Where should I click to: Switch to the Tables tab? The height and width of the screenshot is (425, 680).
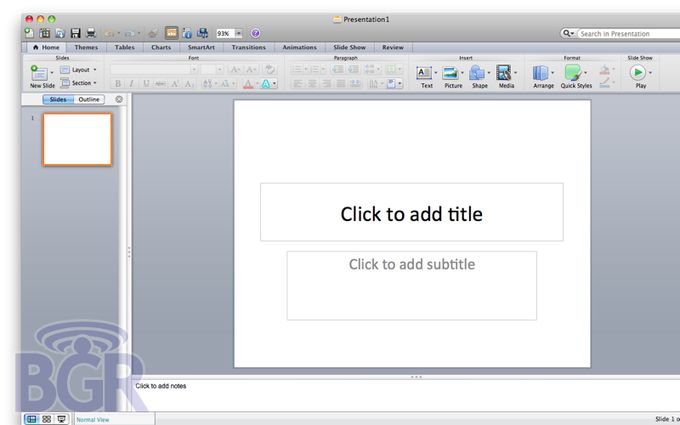(124, 47)
